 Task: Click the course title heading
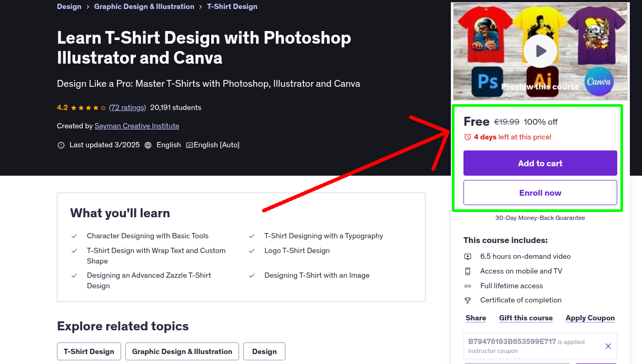(204, 47)
